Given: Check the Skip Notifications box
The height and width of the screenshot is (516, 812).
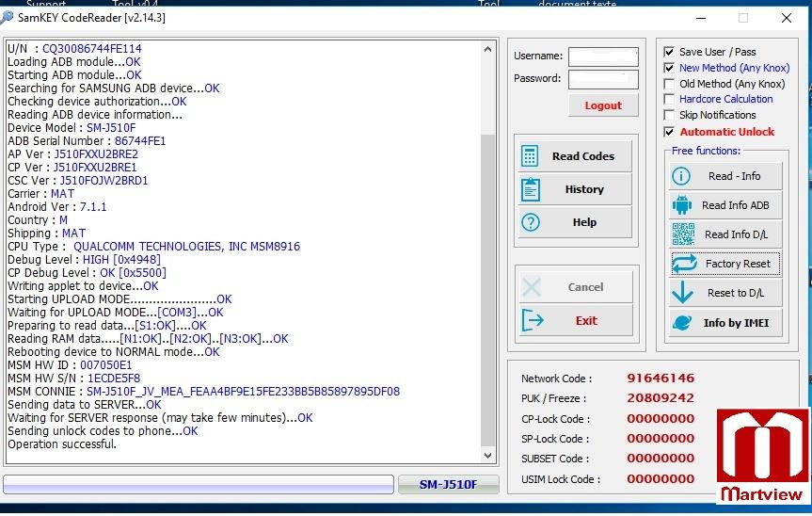Looking at the screenshot, I should click(669, 115).
